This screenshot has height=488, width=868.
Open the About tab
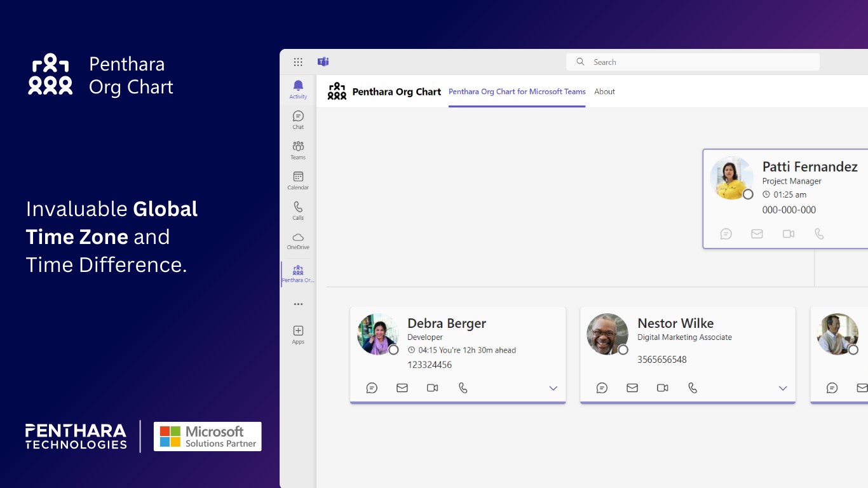pyautogui.click(x=604, y=91)
